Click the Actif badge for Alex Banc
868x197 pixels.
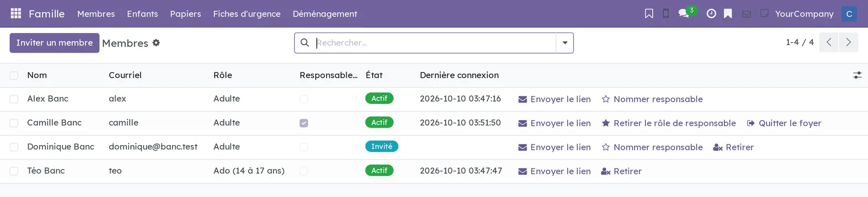379,98
